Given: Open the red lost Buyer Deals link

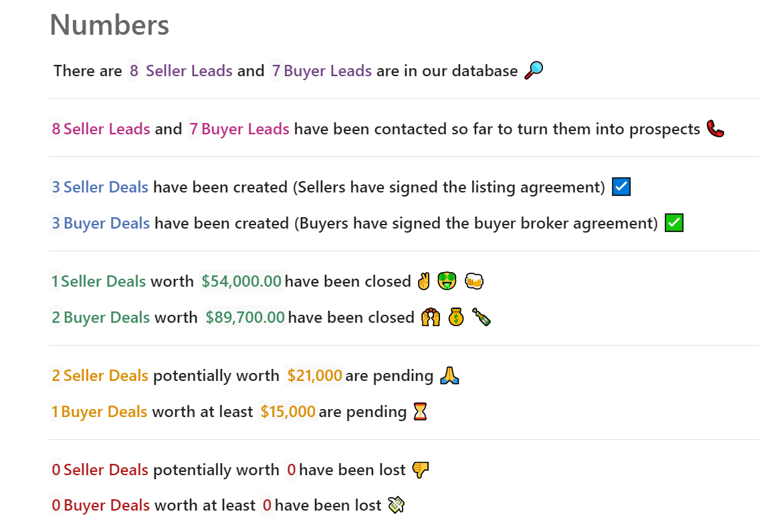Looking at the screenshot, I should coord(107,505).
